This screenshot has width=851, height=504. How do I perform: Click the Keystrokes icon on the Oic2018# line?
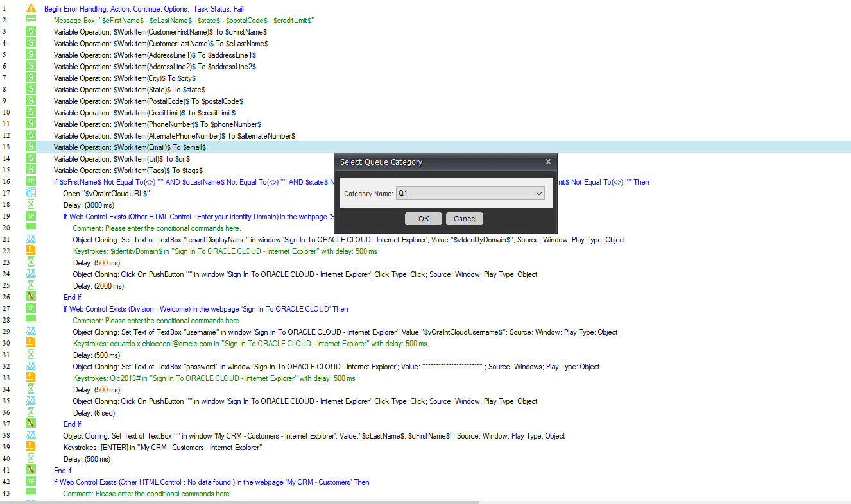(x=30, y=378)
